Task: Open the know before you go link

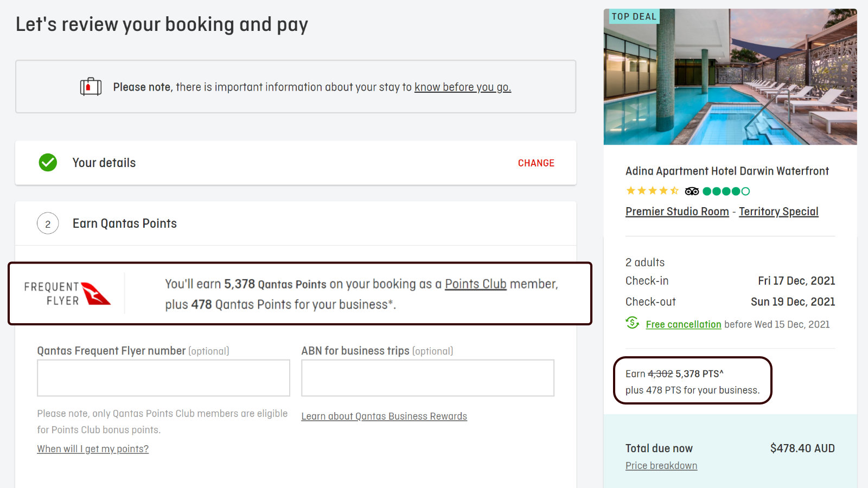Action: point(463,87)
